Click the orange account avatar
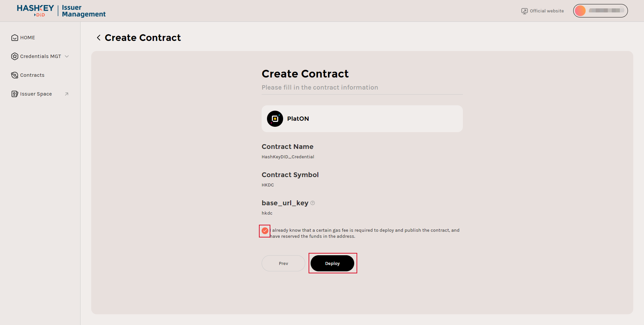 [x=580, y=11]
